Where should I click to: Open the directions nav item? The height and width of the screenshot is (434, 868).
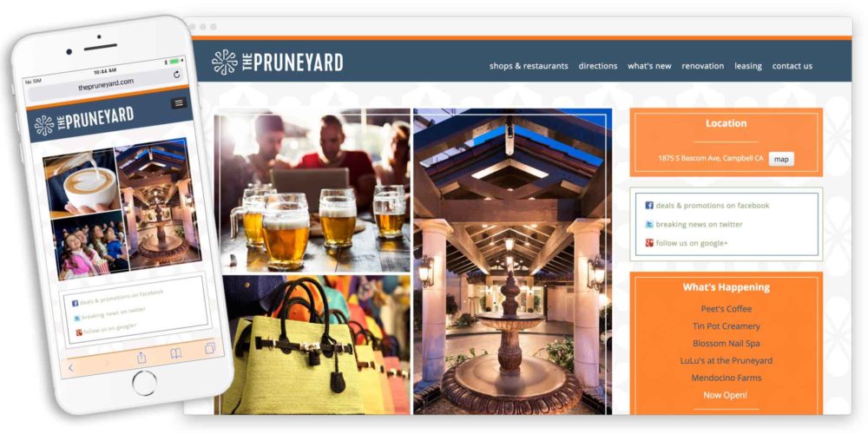598,66
